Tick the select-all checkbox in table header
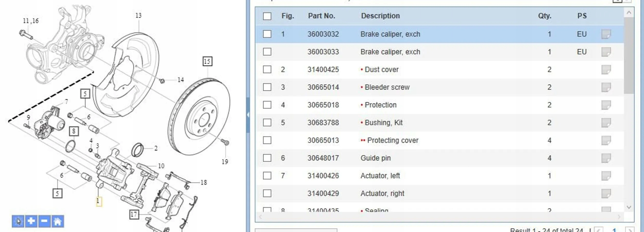The height and width of the screenshot is (232, 644). (267, 16)
